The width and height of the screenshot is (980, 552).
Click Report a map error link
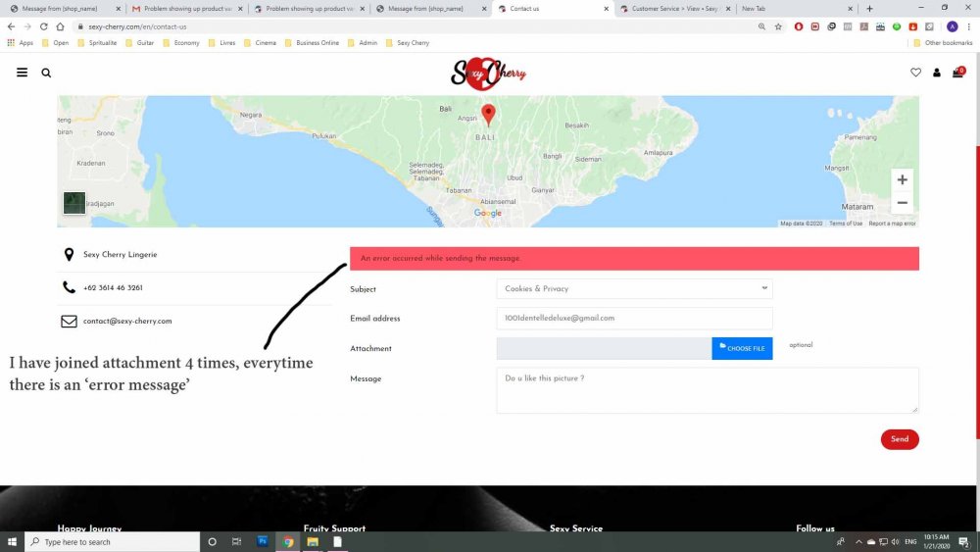892,224
